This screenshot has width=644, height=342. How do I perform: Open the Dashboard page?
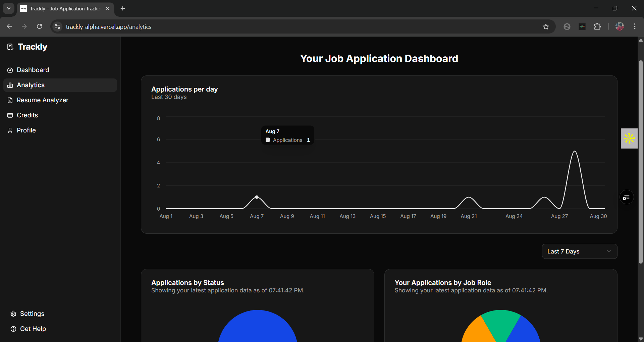[x=60, y=70]
